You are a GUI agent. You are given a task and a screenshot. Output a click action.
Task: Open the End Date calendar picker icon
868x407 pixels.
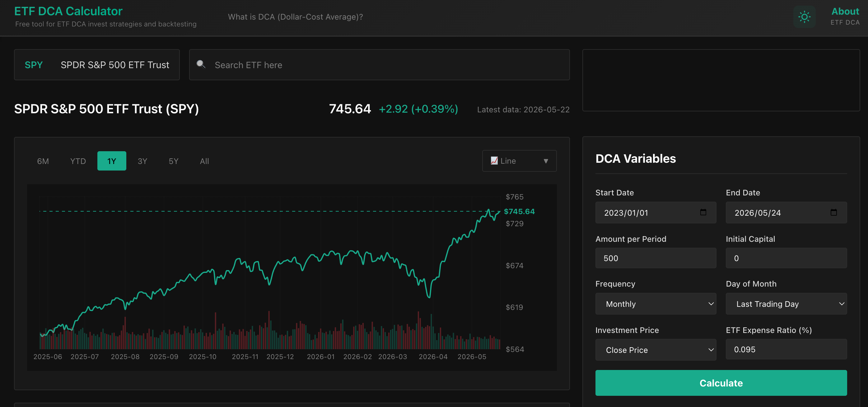(x=833, y=212)
